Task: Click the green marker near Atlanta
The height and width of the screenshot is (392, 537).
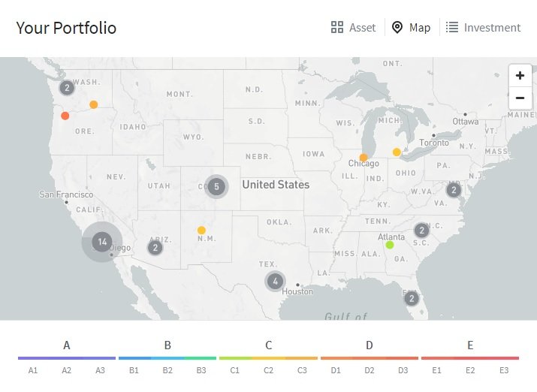Action: click(x=389, y=245)
